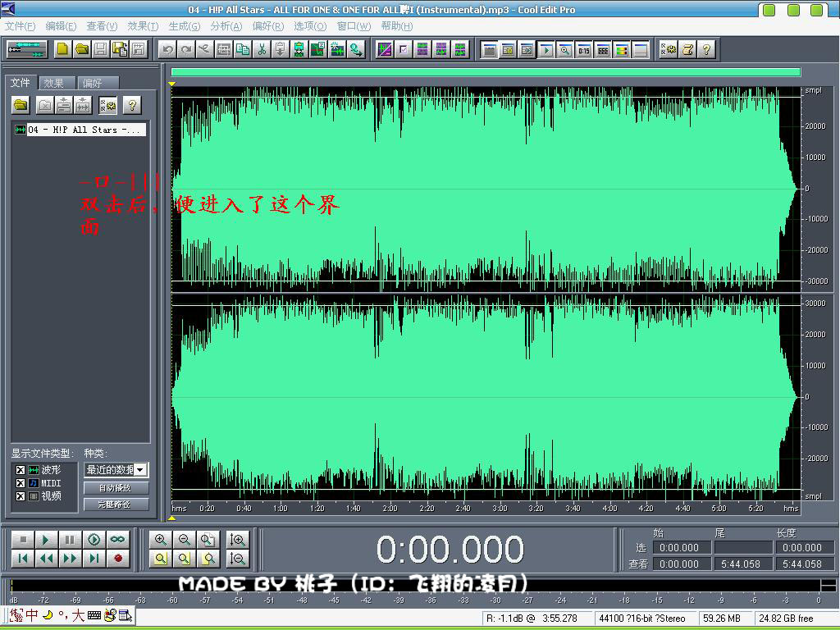
Task: Click the view end time field 5:44.058
Action: 743,564
